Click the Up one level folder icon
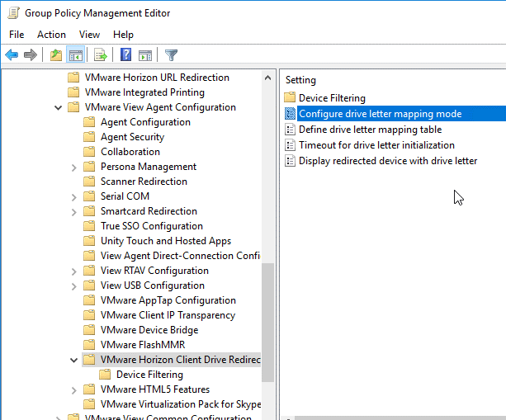 56,54
